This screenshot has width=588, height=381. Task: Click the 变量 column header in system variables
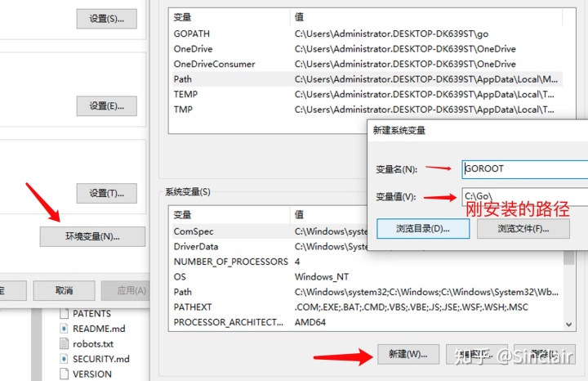click(229, 215)
